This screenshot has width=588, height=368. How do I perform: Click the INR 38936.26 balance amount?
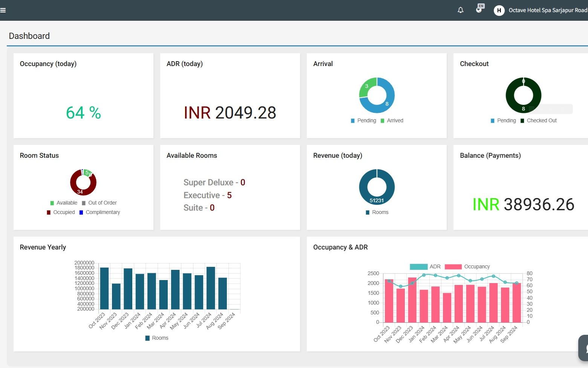[x=523, y=205]
